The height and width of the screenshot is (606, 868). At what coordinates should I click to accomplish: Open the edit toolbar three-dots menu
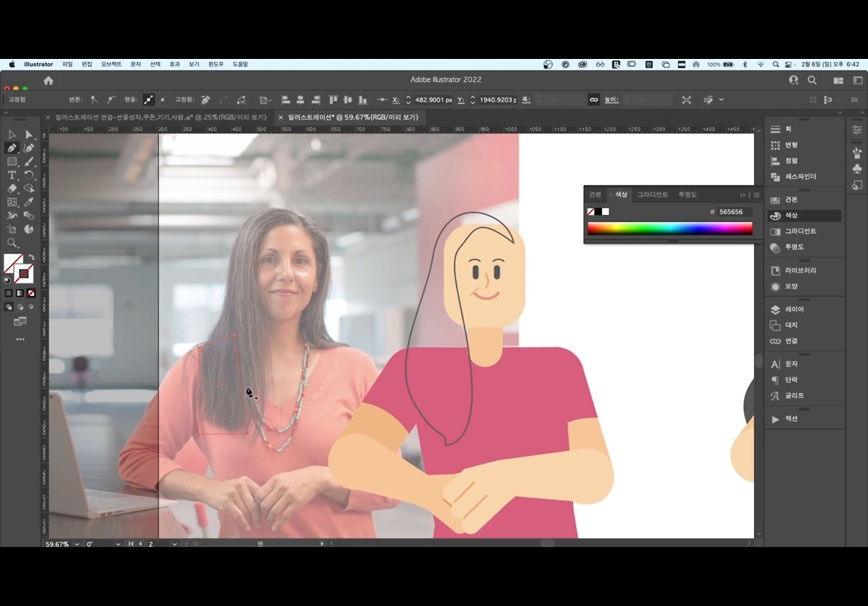click(20, 339)
